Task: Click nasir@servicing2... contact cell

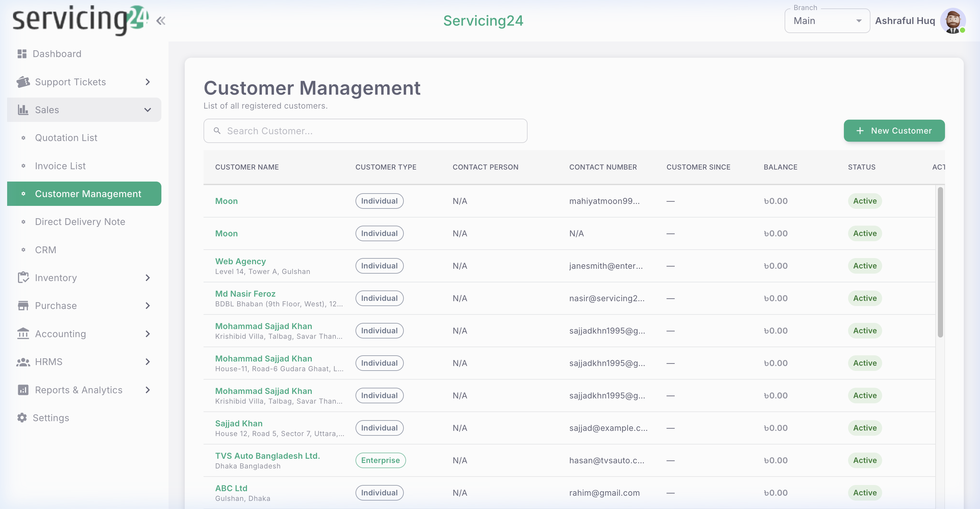Action: pos(607,298)
